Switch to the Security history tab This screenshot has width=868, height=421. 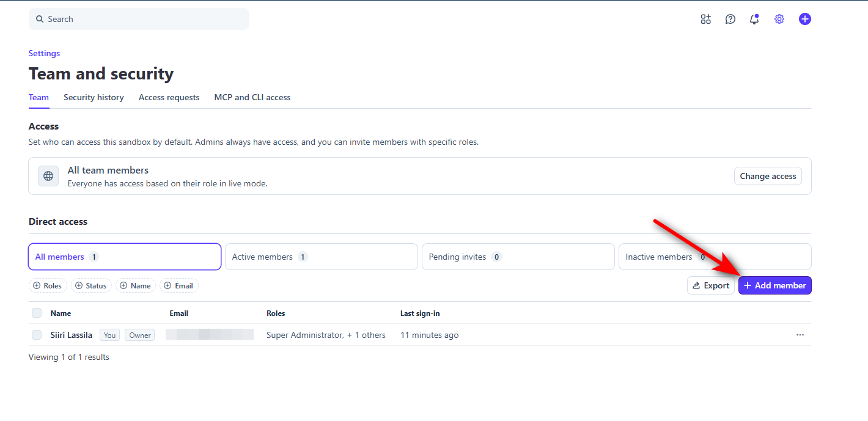pyautogui.click(x=94, y=97)
